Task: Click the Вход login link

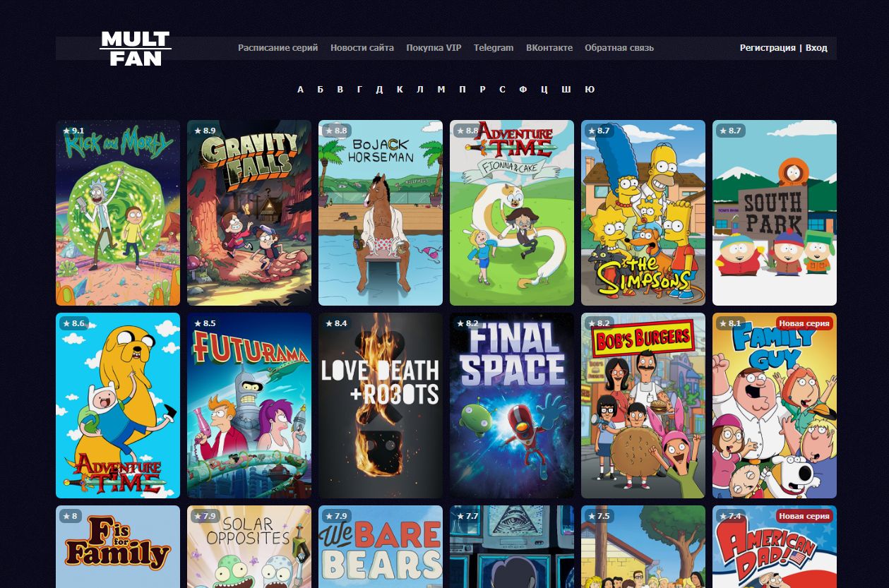Action: [x=816, y=48]
